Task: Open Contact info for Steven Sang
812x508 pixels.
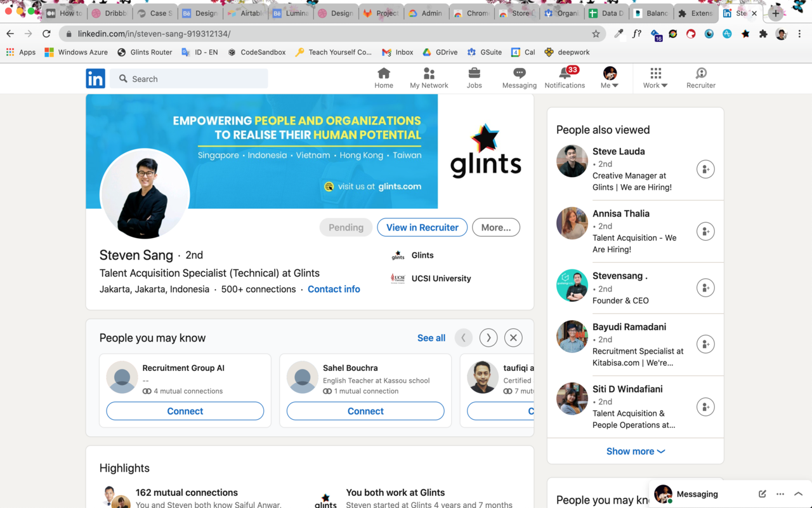Action: tap(334, 289)
